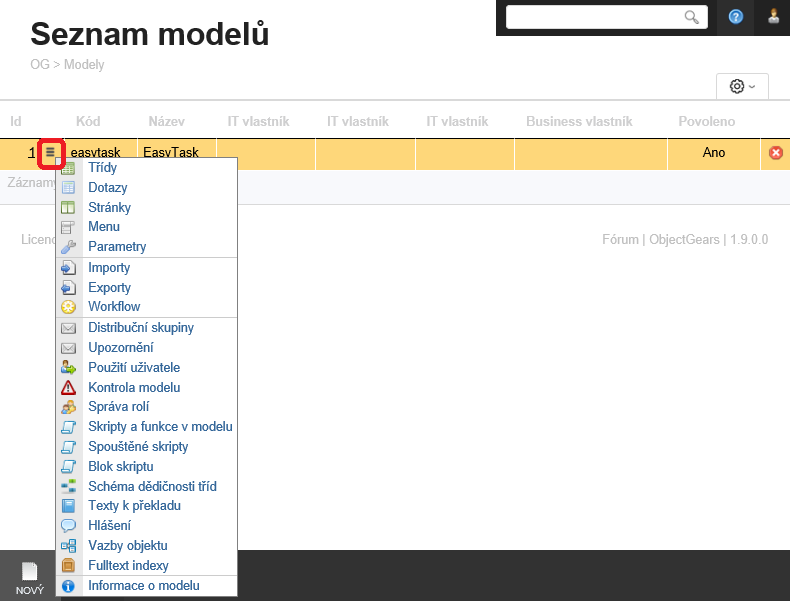Click the NOVÝ new record button
This screenshot has width=790, height=601.
click(29, 578)
